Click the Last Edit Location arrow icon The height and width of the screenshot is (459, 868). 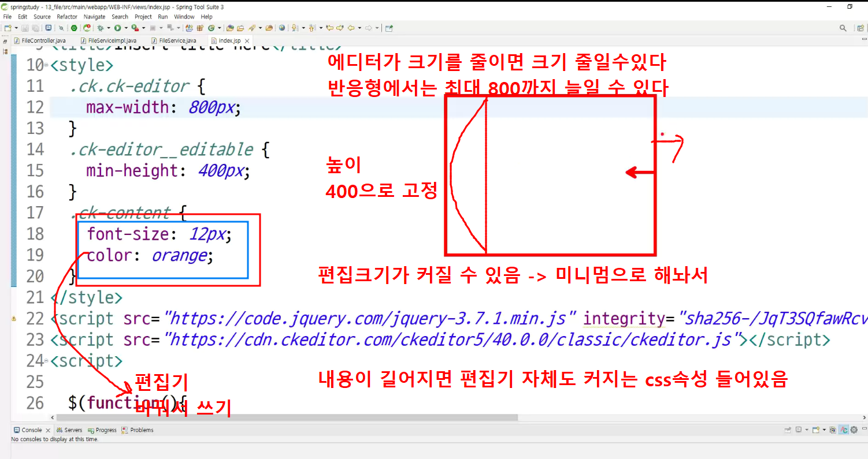tap(329, 28)
